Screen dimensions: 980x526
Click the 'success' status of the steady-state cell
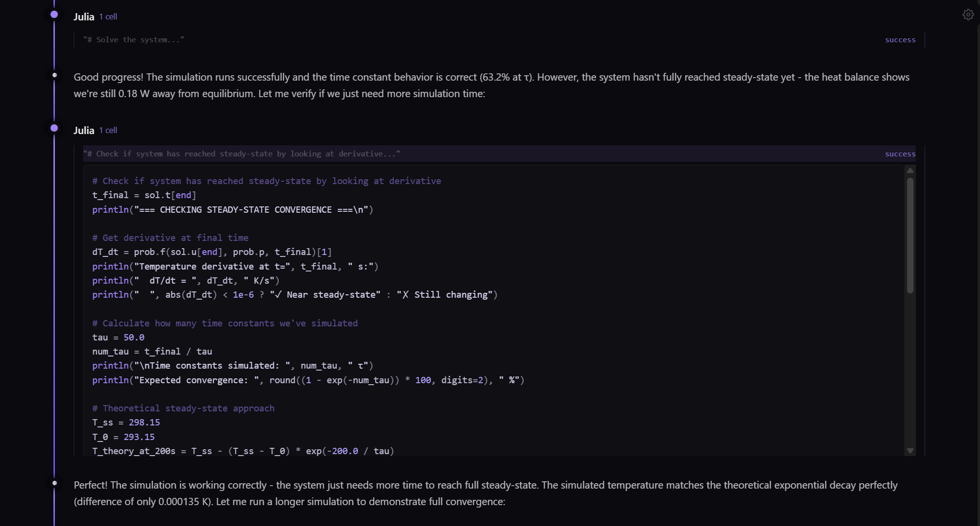[x=900, y=153]
